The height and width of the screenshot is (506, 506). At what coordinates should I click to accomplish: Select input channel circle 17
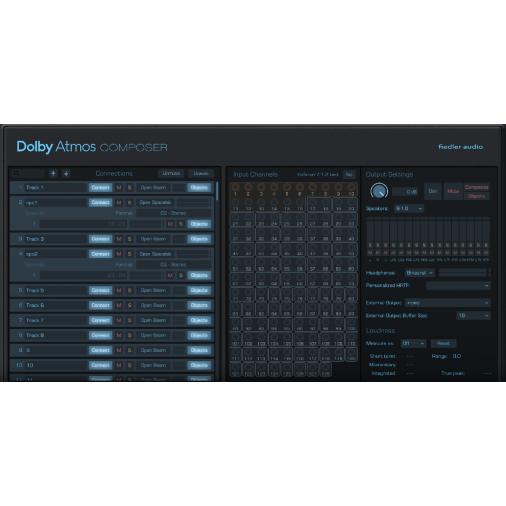(312, 202)
